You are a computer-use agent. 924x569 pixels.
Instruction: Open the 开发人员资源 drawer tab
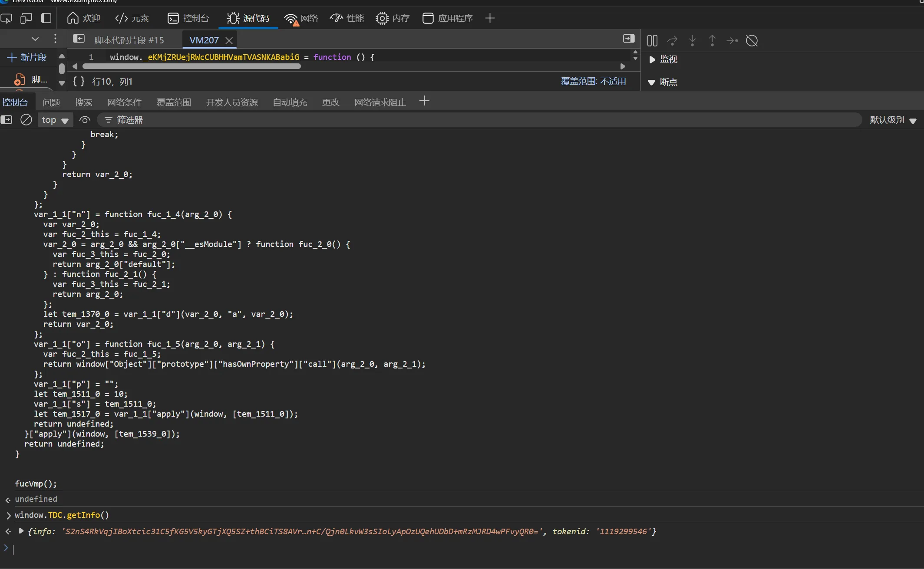tap(232, 102)
